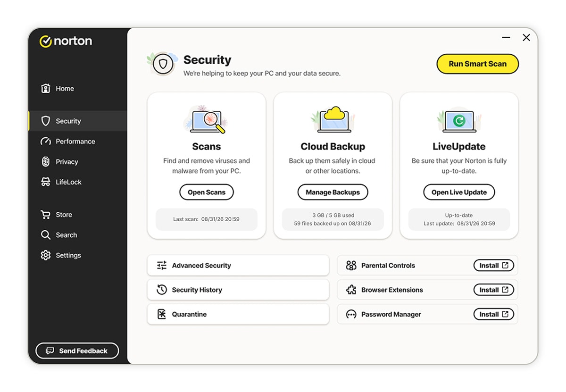Click the Cloud Backup card title
This screenshot has height=392, width=566.
coord(333,146)
